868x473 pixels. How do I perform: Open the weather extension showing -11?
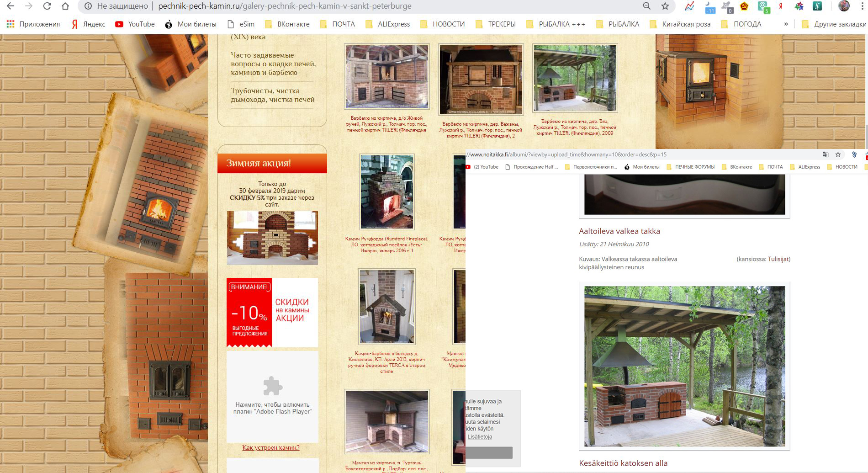[709, 6]
